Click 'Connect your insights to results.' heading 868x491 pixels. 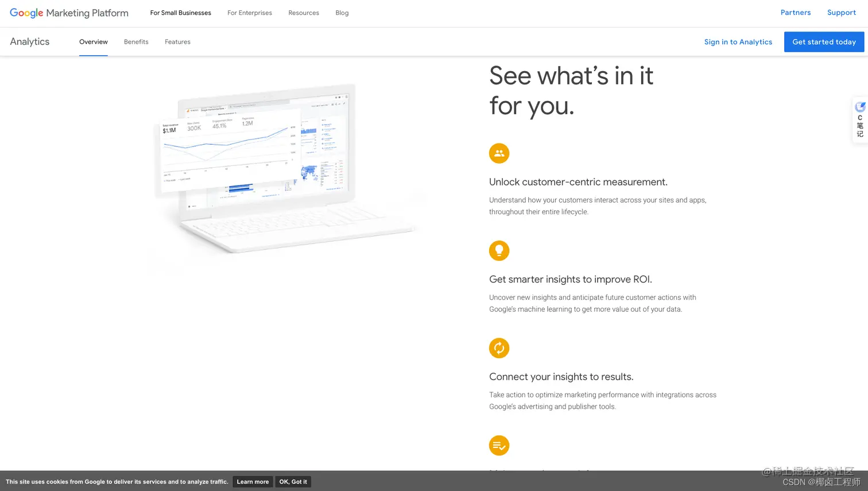point(561,377)
